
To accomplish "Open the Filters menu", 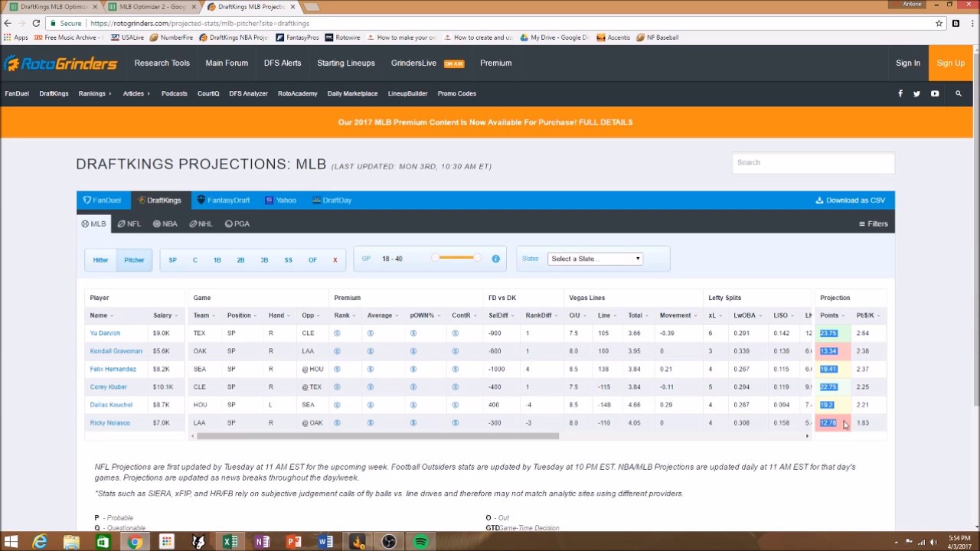I will click(874, 223).
